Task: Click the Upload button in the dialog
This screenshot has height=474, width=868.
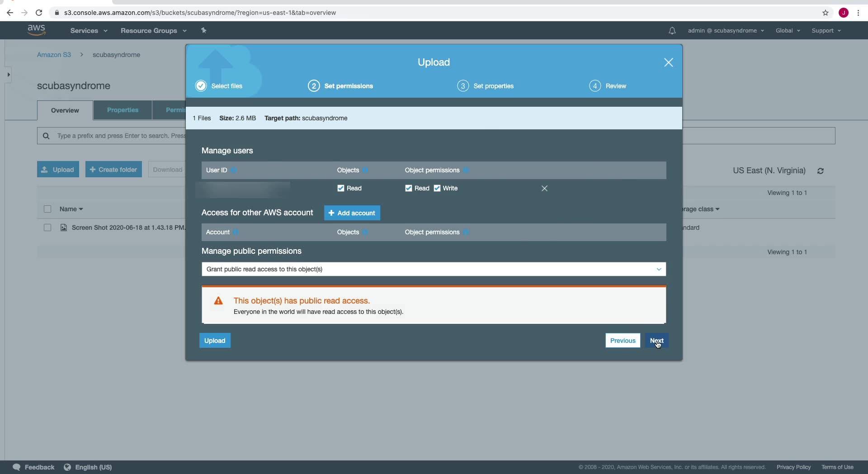Action: point(215,341)
